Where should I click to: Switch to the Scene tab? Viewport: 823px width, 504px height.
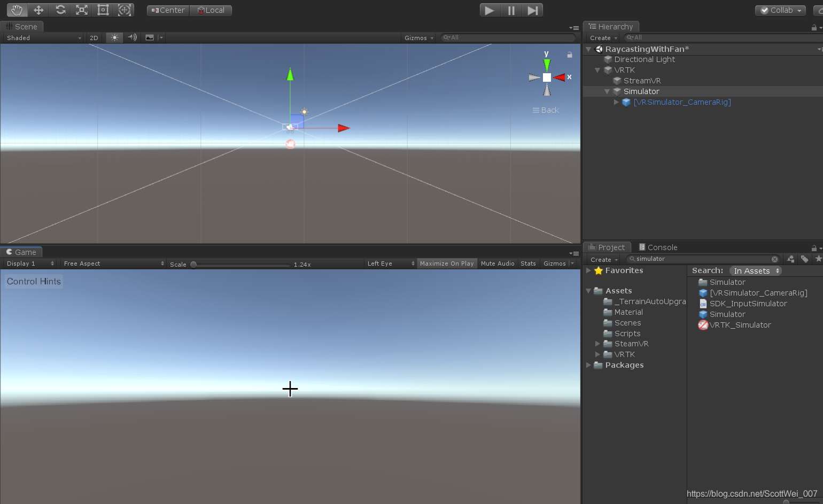(22, 26)
